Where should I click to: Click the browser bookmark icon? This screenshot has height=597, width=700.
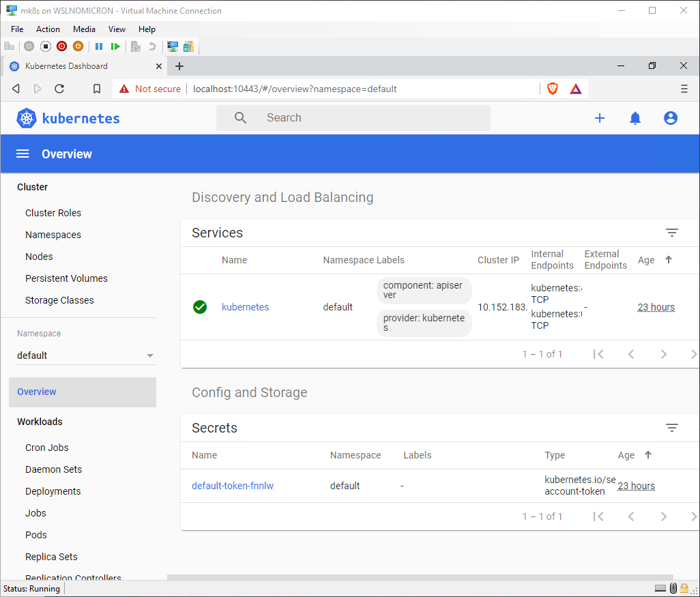click(97, 89)
